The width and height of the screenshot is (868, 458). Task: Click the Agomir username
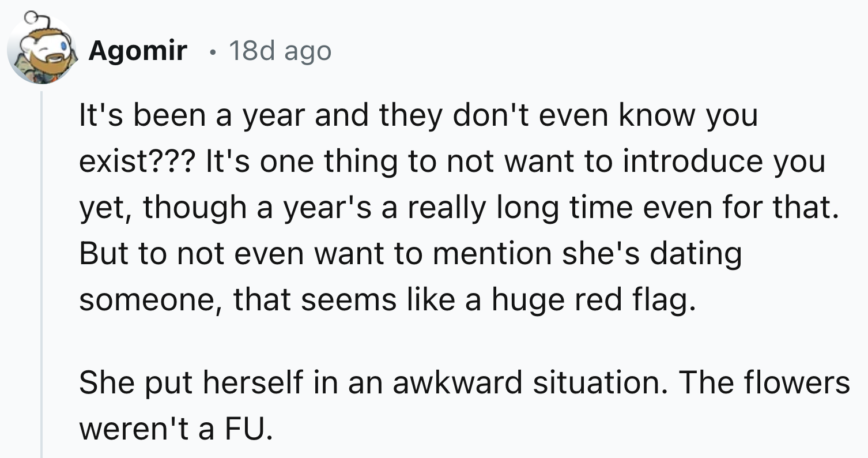click(138, 52)
